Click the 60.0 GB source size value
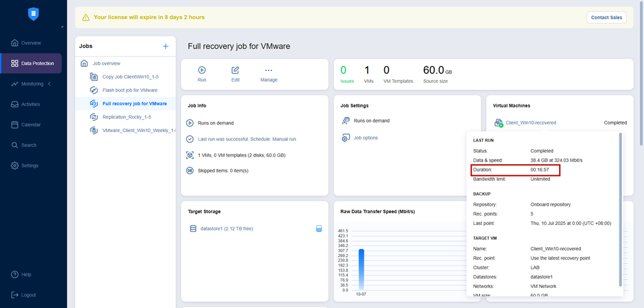 coord(438,70)
